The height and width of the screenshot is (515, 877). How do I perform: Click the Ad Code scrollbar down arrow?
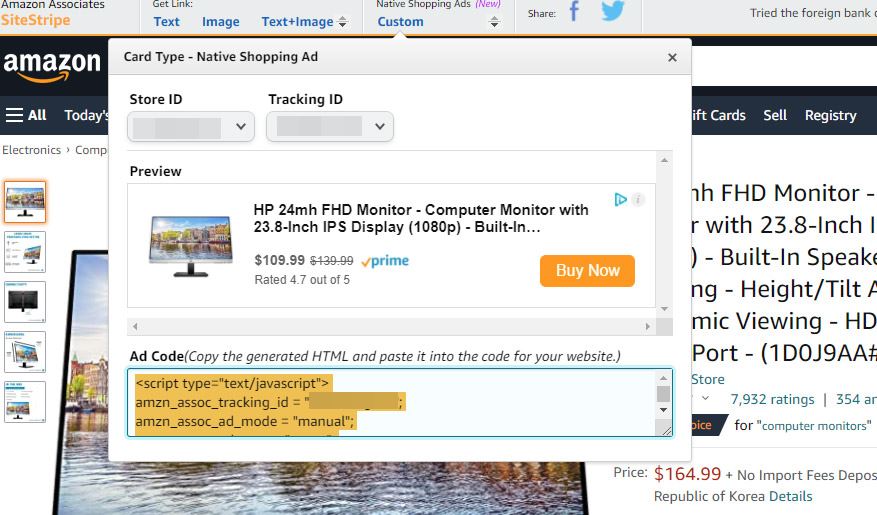click(663, 410)
